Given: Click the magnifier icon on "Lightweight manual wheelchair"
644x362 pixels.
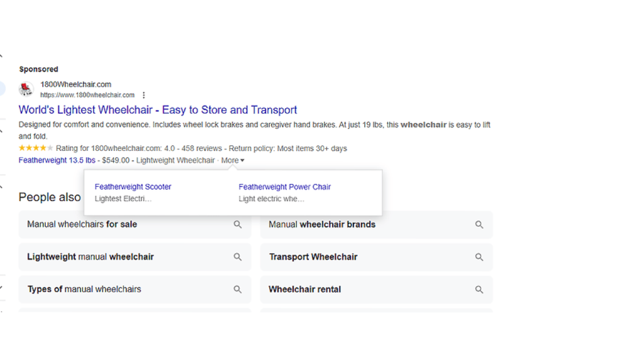Looking at the screenshot, I should coord(238,257).
